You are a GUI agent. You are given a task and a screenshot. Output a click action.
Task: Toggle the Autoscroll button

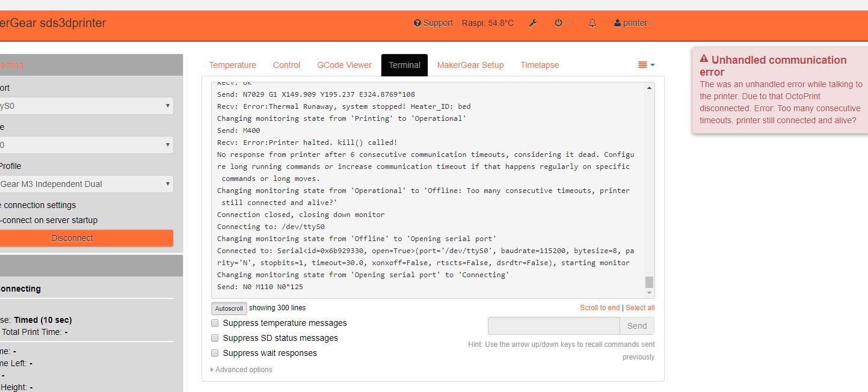tap(229, 308)
